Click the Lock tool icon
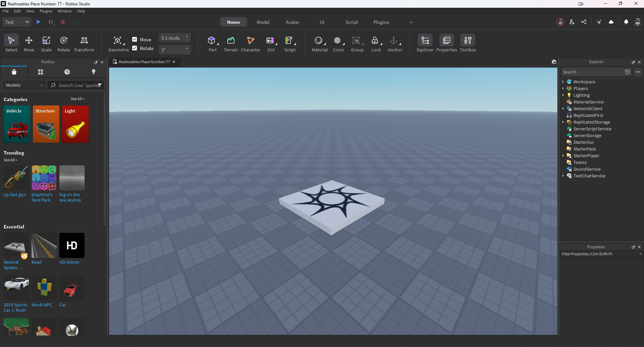Viewport: 644px width, 347px height. tap(375, 41)
